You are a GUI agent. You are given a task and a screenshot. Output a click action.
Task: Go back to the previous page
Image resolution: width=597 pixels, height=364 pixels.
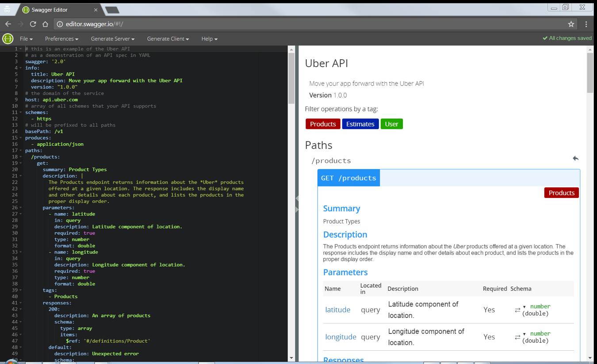click(8, 24)
